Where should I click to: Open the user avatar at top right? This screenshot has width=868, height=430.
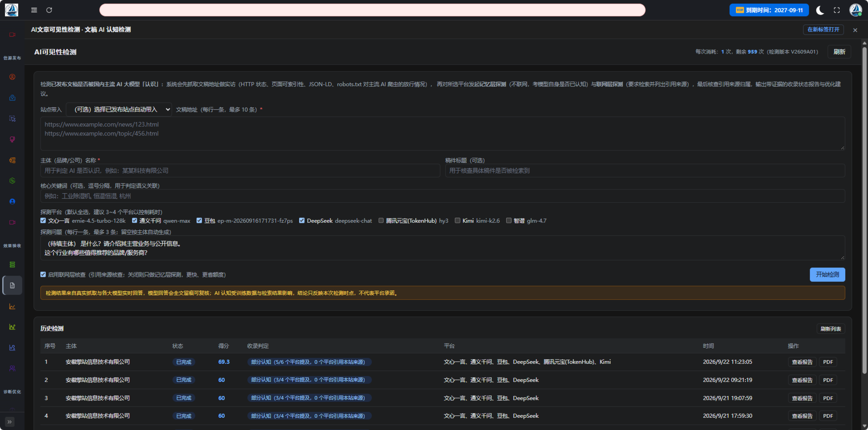tap(855, 10)
